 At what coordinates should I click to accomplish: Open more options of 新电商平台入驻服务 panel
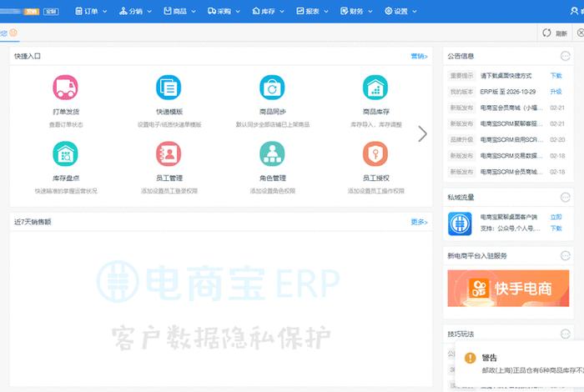click(566, 256)
